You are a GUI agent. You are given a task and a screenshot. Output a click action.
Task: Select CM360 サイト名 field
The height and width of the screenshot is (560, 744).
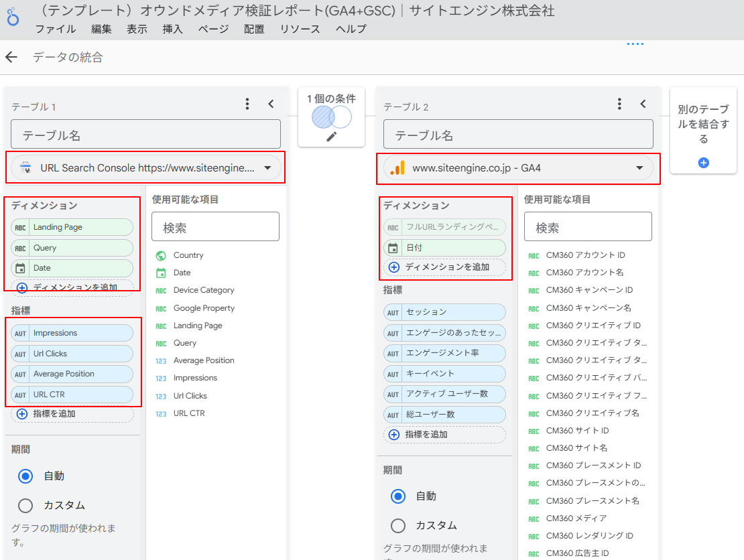click(568, 448)
